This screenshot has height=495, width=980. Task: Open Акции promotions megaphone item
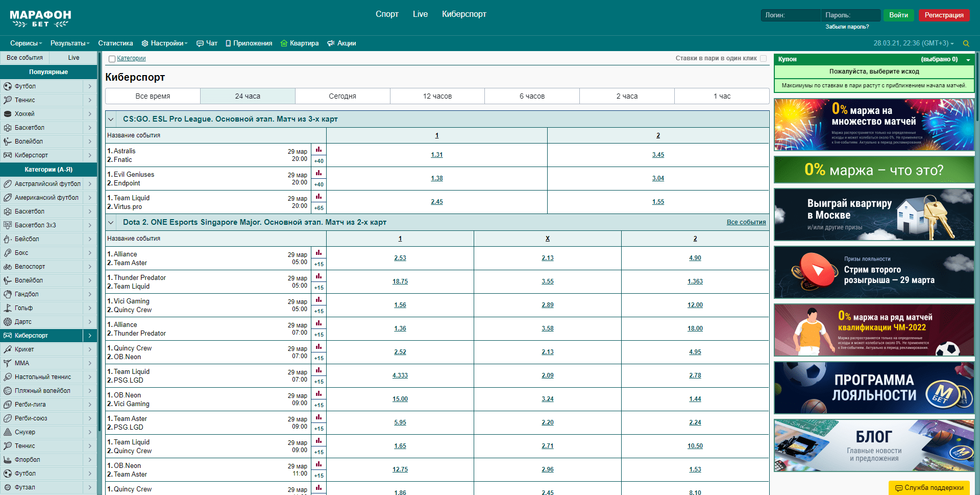341,43
